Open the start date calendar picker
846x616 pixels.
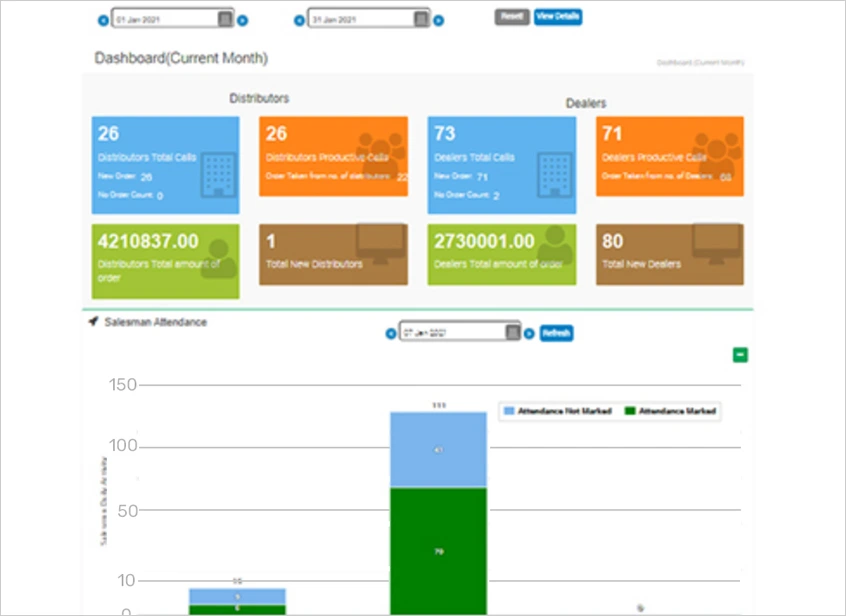pyautogui.click(x=226, y=18)
